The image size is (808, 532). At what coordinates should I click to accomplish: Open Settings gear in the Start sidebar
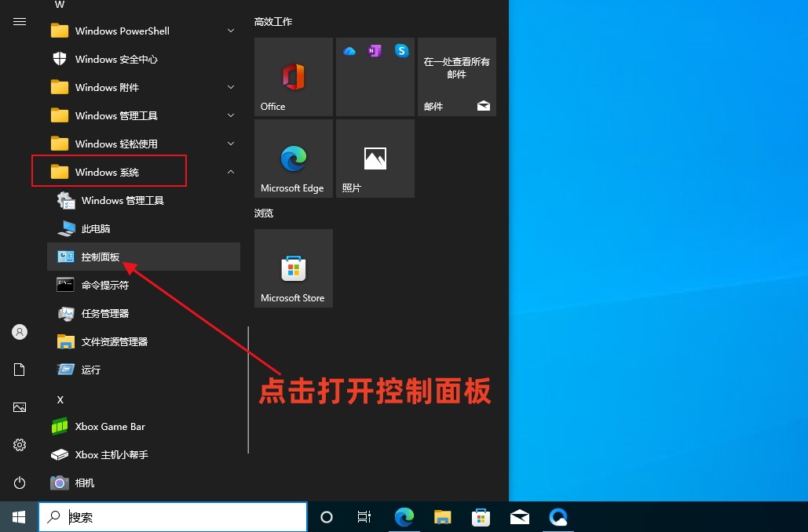20,445
